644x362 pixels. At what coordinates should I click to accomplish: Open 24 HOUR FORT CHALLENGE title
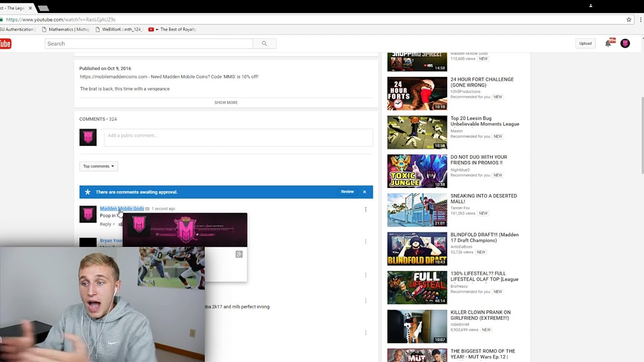482,82
